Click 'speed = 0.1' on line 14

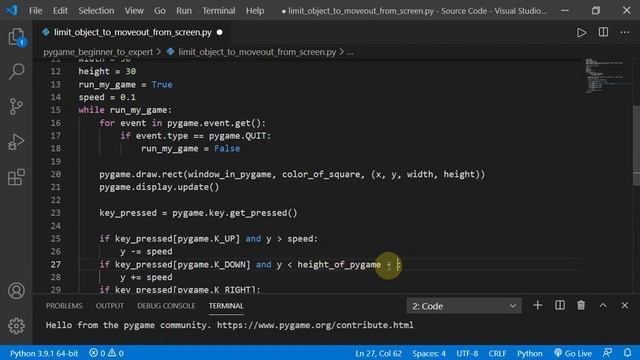click(x=107, y=97)
